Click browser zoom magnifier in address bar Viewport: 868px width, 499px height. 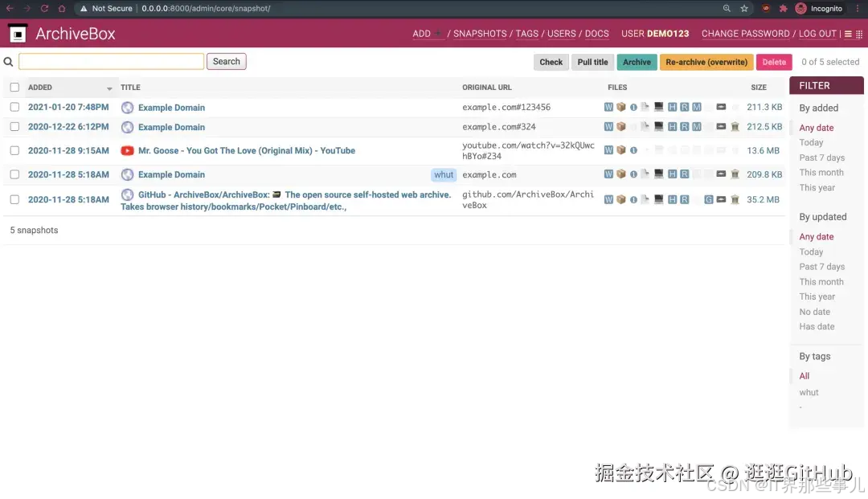click(x=727, y=8)
